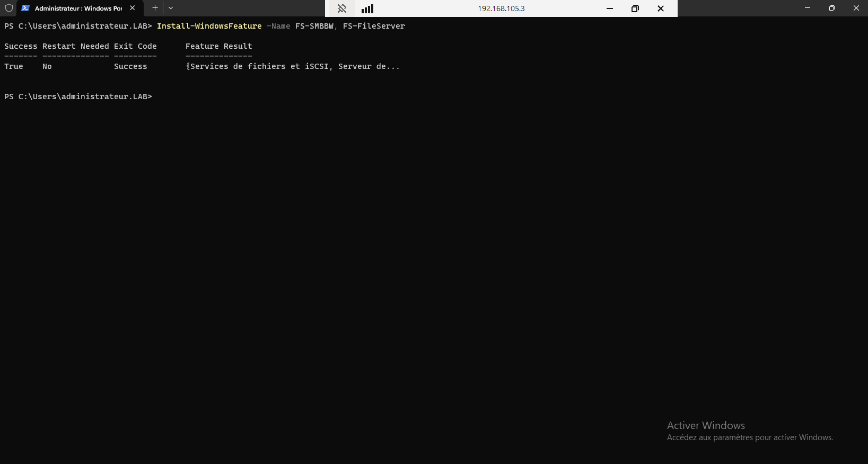Click the FS-FileServer argument in command
This screenshot has width=868, height=464.
pyautogui.click(x=374, y=26)
